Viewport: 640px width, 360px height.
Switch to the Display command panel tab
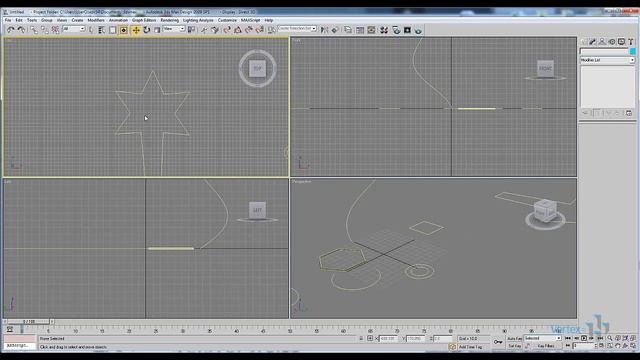tap(621, 42)
